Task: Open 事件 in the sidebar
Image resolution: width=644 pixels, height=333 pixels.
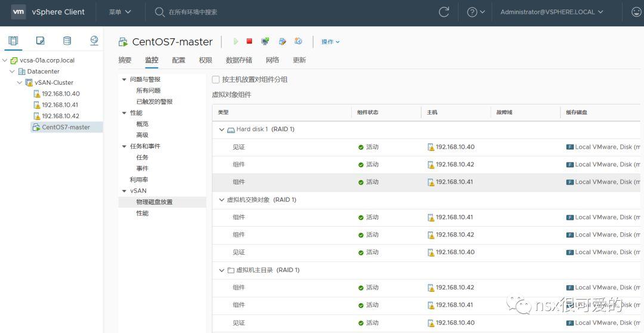Action: [x=143, y=168]
